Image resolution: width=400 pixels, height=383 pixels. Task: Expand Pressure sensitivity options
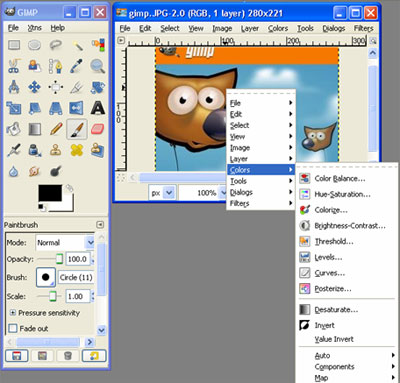pyautogui.click(x=13, y=313)
